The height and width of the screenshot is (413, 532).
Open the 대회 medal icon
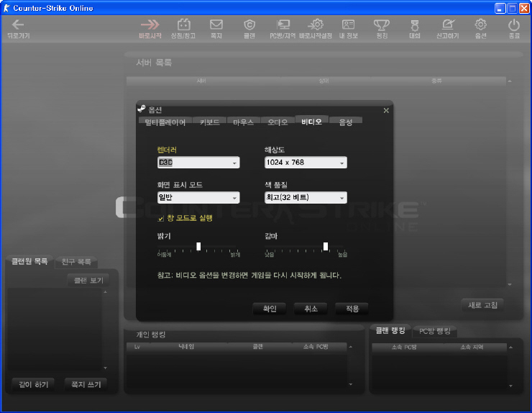tap(415, 24)
